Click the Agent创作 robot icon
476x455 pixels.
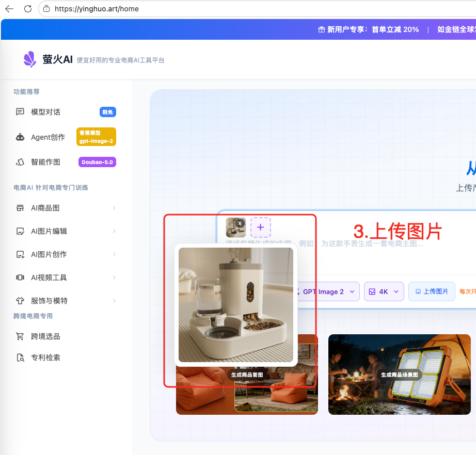[20, 137]
